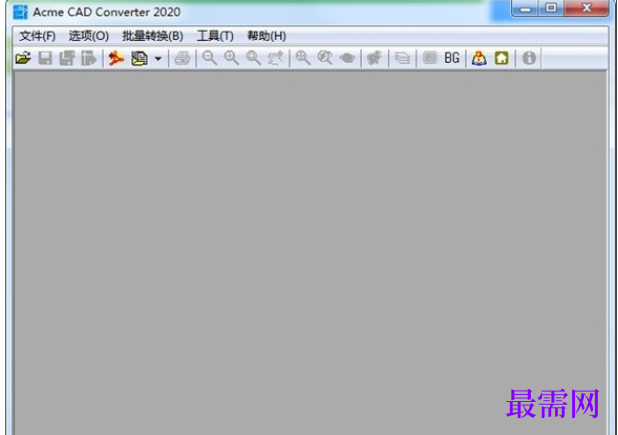This screenshot has height=435, width=618.
Task: Click the colorful register user icon
Action: point(479,58)
